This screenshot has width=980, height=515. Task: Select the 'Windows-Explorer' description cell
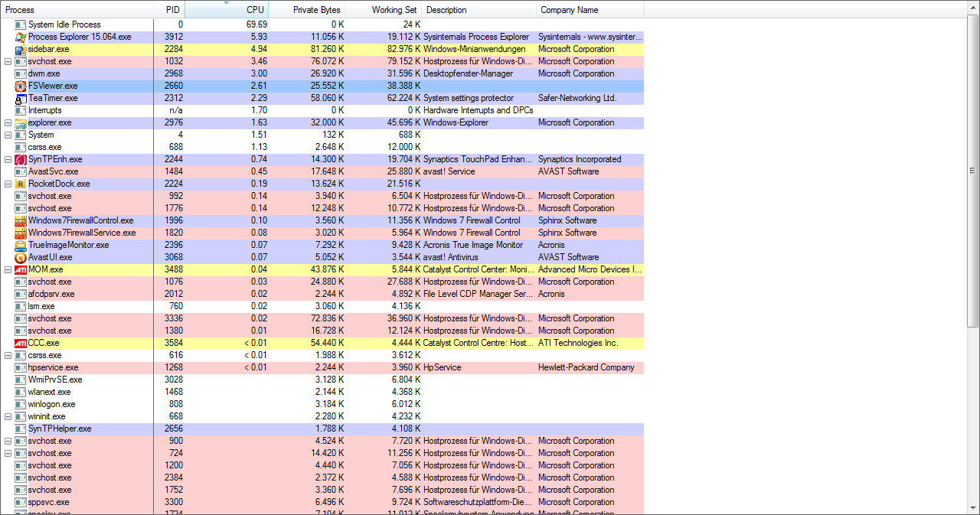point(457,122)
